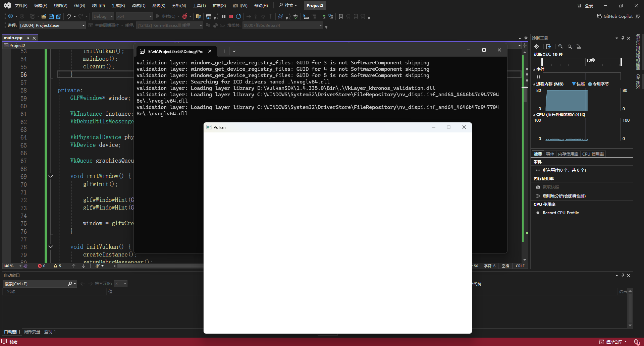Screen dimensions: 644x346
Task: Switch to the Watch 1 tab
Action: [x=50, y=332]
